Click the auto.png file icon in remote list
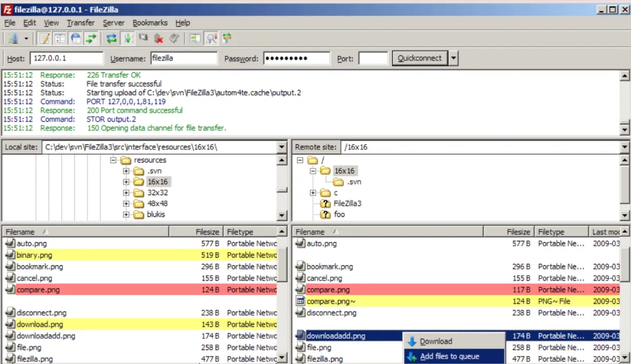The image size is (631, 364). click(300, 244)
